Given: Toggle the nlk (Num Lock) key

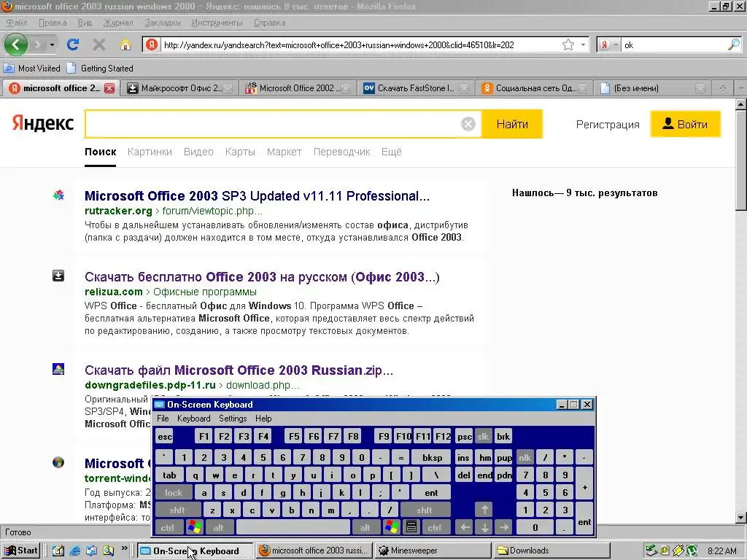Looking at the screenshot, I should click(x=525, y=457).
